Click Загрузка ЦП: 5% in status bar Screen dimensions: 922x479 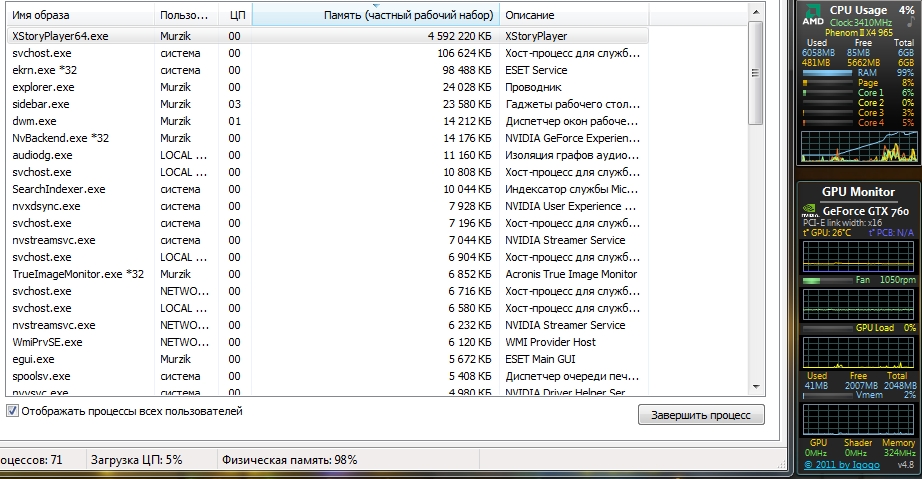(x=136, y=460)
